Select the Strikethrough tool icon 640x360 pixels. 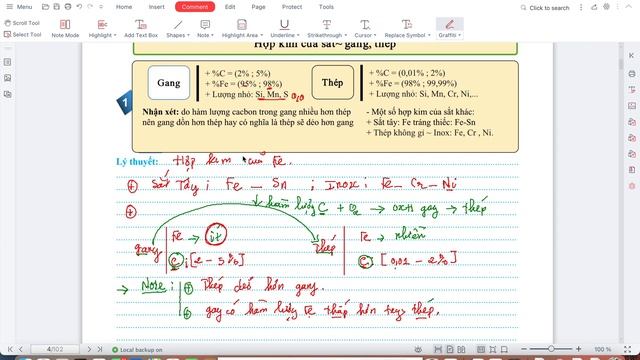click(327, 24)
